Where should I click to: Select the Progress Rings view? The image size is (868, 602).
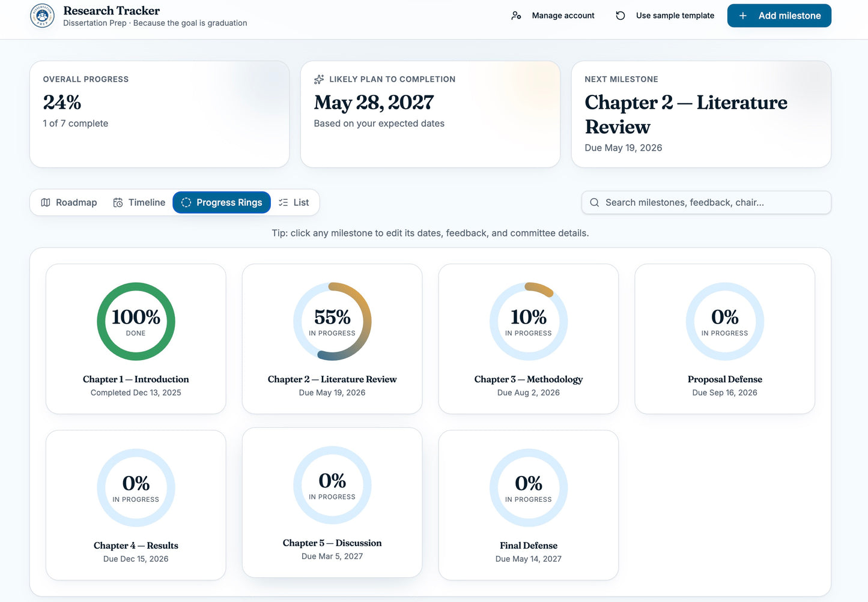(222, 203)
